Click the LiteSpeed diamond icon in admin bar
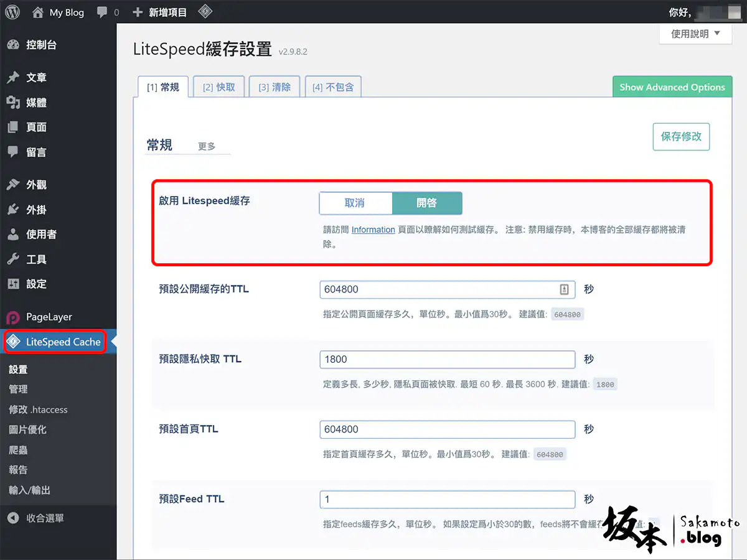This screenshot has height=560, width=747. pyautogui.click(x=205, y=12)
